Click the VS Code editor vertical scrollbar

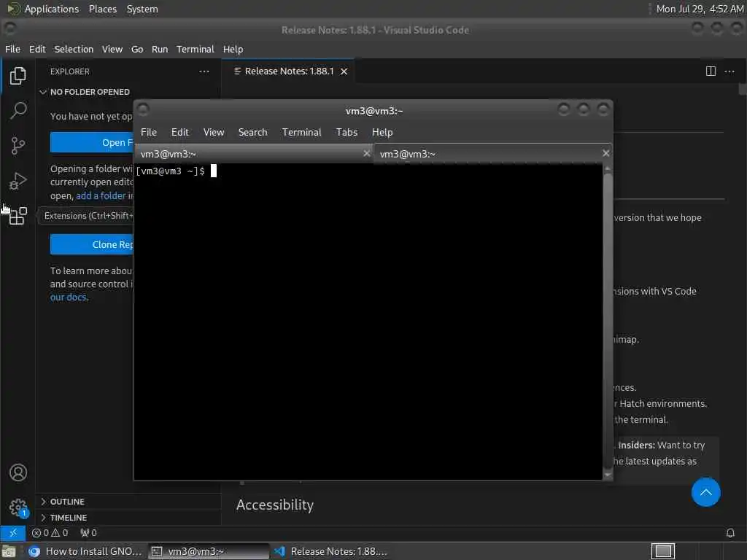742,89
